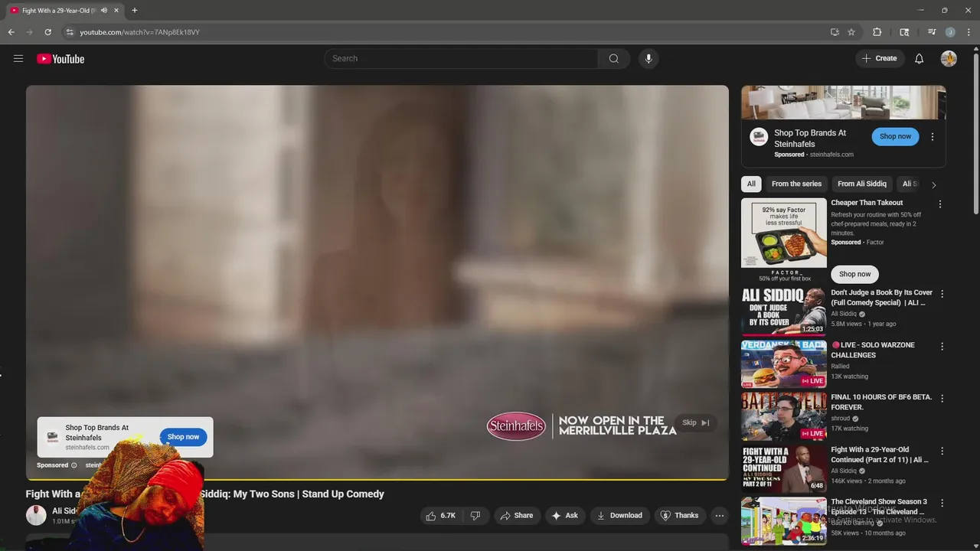Screen dimensions: 980x551
Task: Select From the series filter chip
Action: tap(796, 184)
